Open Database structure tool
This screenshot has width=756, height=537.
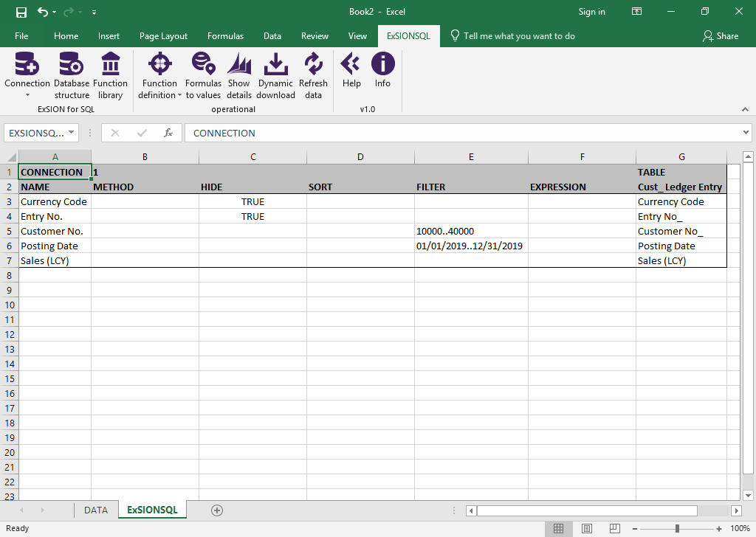(x=72, y=76)
